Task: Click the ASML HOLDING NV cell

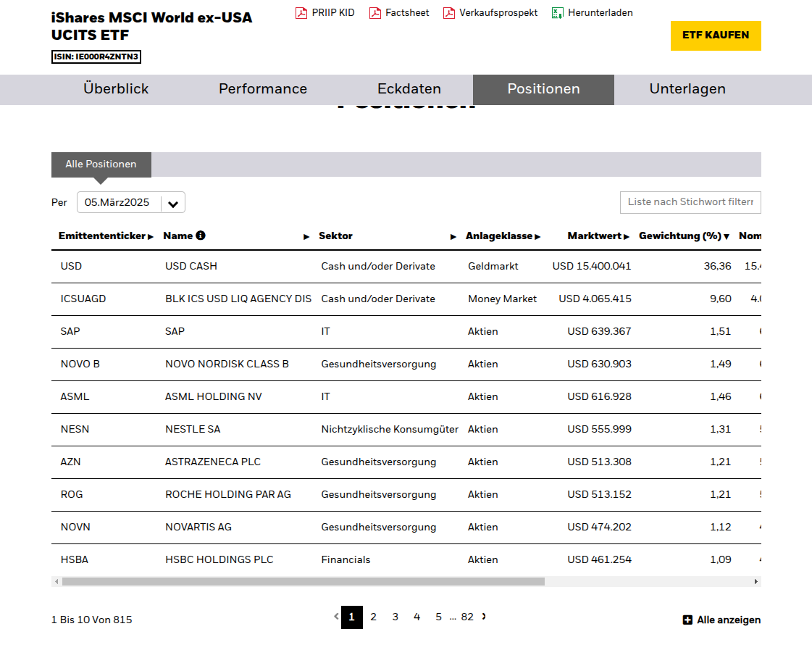Action: (214, 396)
